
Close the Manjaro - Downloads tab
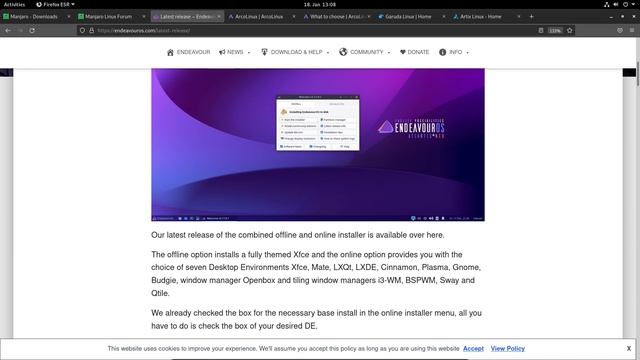[x=69, y=17]
